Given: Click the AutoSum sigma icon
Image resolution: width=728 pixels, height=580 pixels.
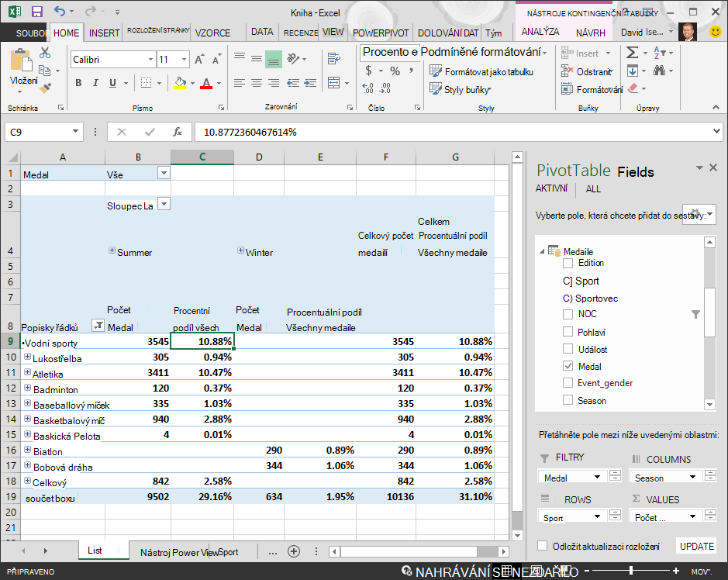Looking at the screenshot, I should tap(632, 53).
